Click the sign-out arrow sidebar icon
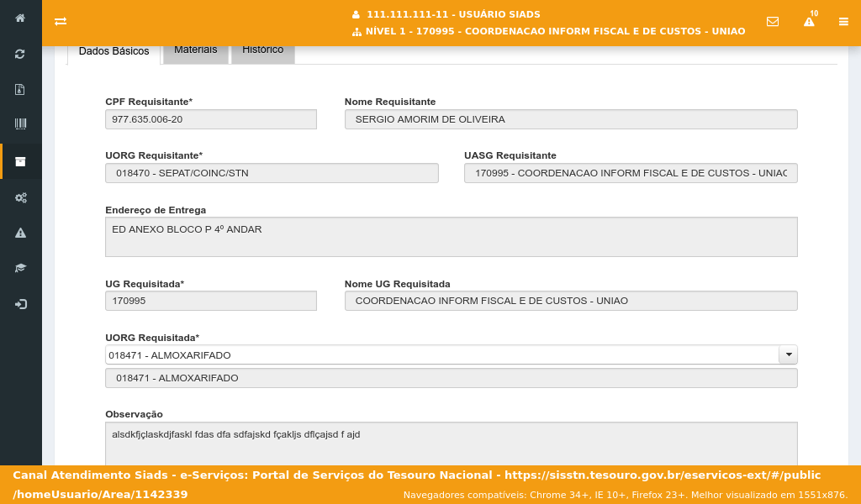The height and width of the screenshot is (504, 861). pos(20,304)
